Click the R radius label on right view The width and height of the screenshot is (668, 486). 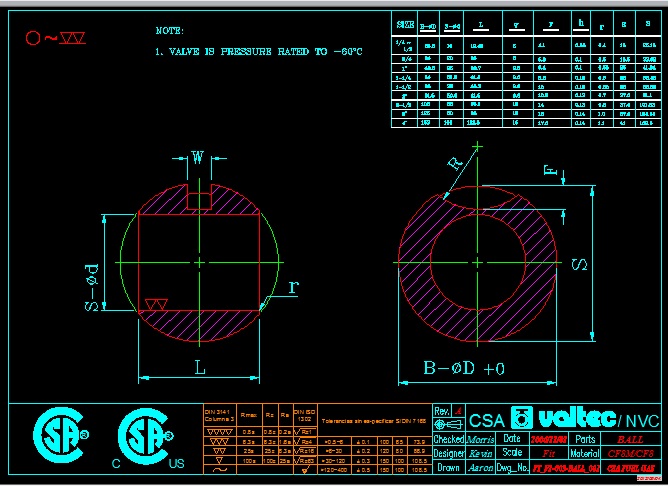(x=455, y=163)
